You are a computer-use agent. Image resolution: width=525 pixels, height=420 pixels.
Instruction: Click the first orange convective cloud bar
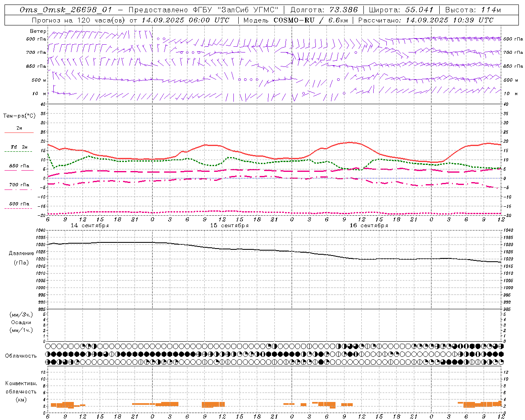53,405
